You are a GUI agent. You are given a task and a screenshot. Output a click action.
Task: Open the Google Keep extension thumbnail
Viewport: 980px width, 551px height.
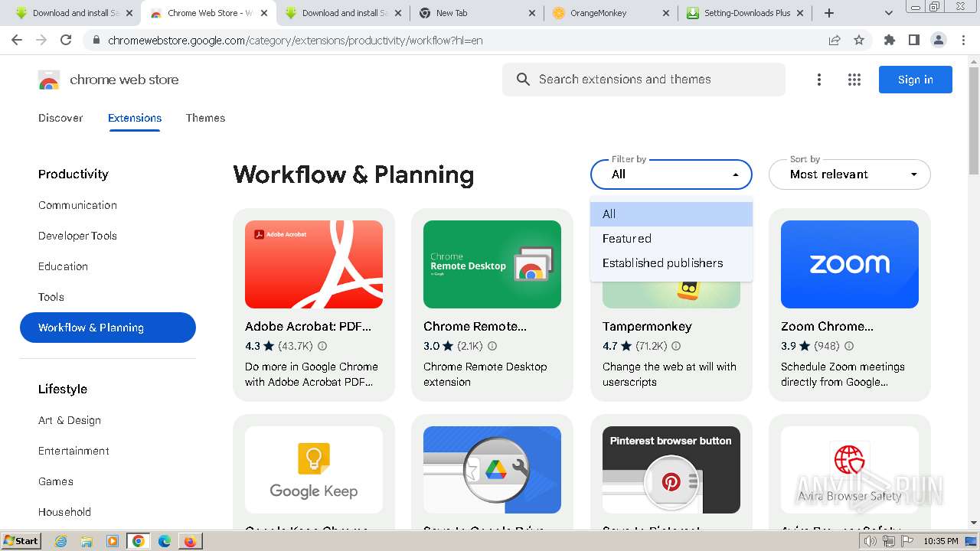point(314,470)
